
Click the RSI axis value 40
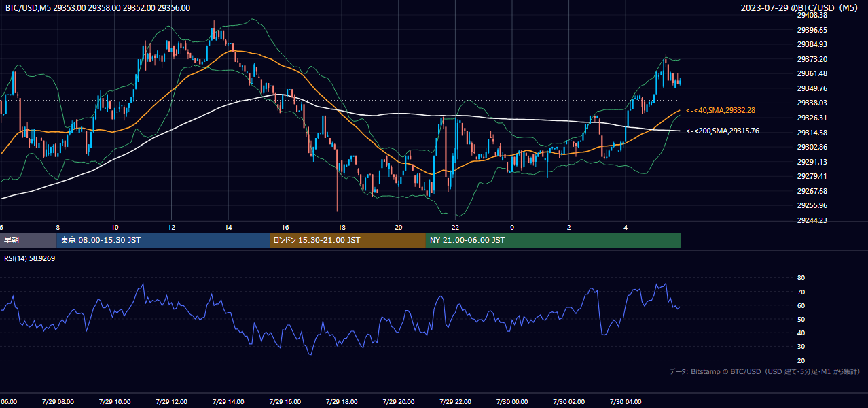point(801,333)
